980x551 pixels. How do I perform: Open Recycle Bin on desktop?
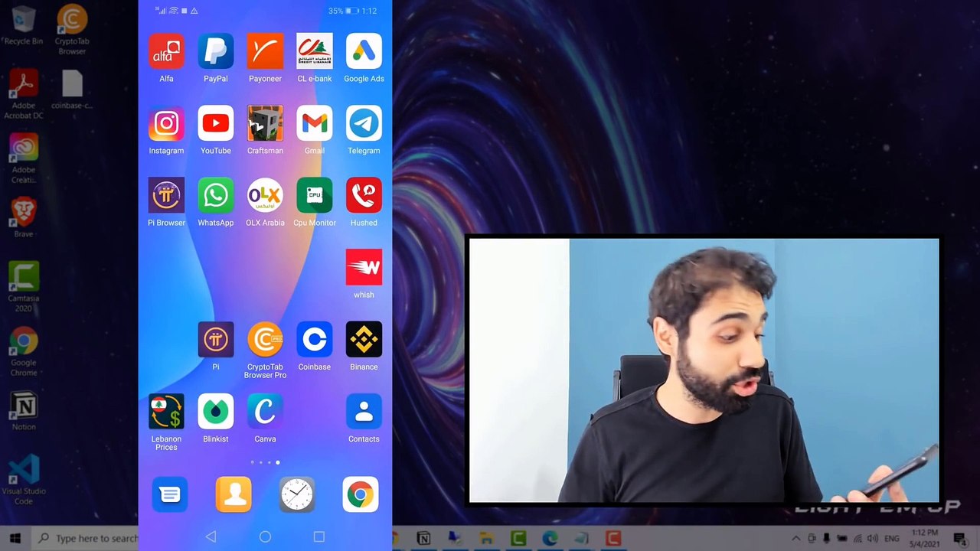pos(24,25)
